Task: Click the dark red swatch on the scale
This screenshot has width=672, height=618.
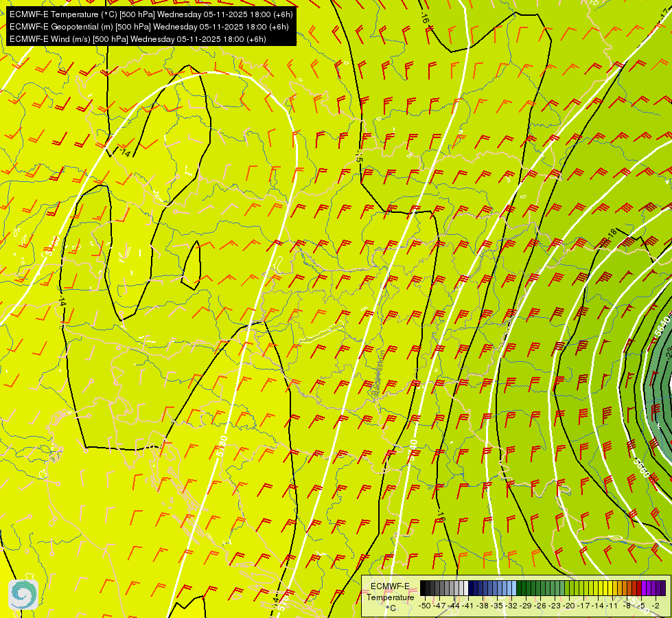Action: [639, 588]
